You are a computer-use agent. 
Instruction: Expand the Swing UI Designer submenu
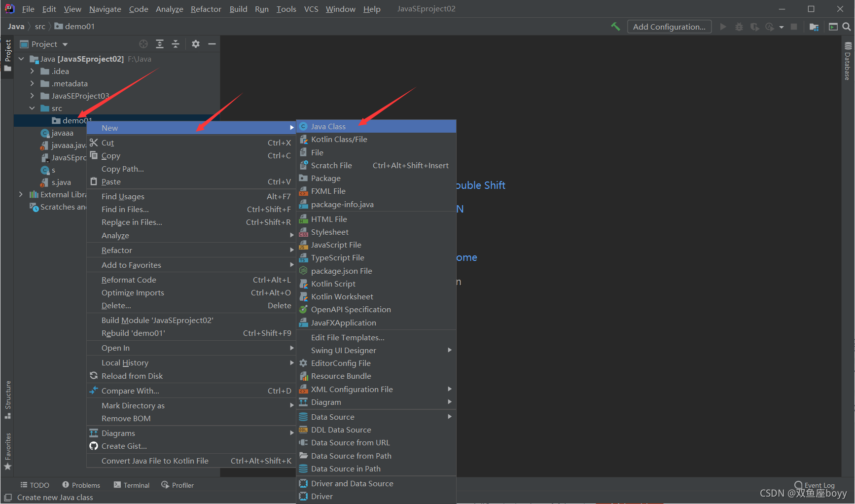coord(376,350)
